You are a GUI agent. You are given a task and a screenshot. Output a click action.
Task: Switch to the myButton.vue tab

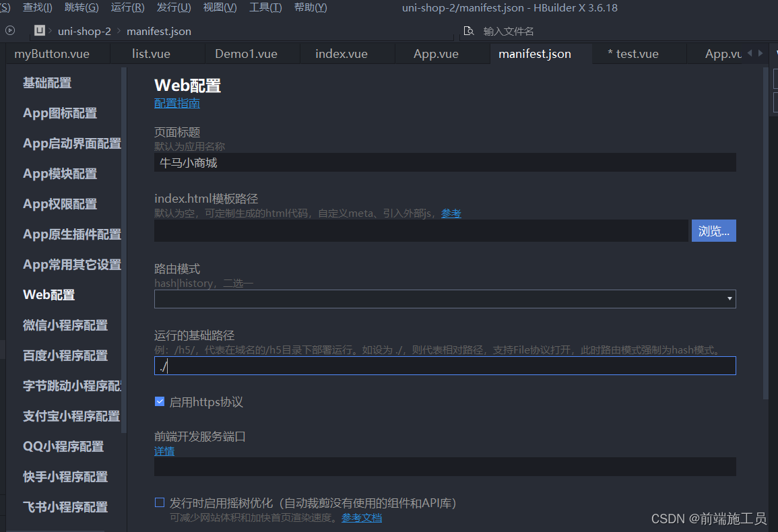point(57,53)
